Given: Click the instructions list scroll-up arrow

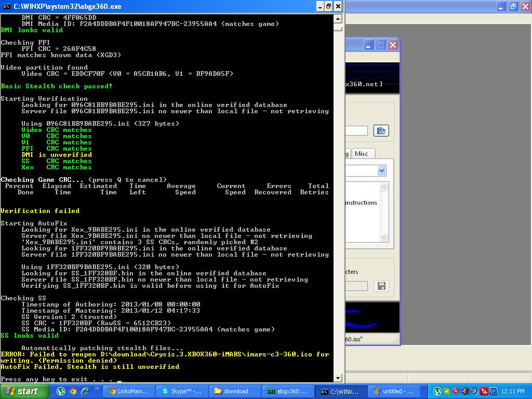Looking at the screenshot, I should 384,187.
